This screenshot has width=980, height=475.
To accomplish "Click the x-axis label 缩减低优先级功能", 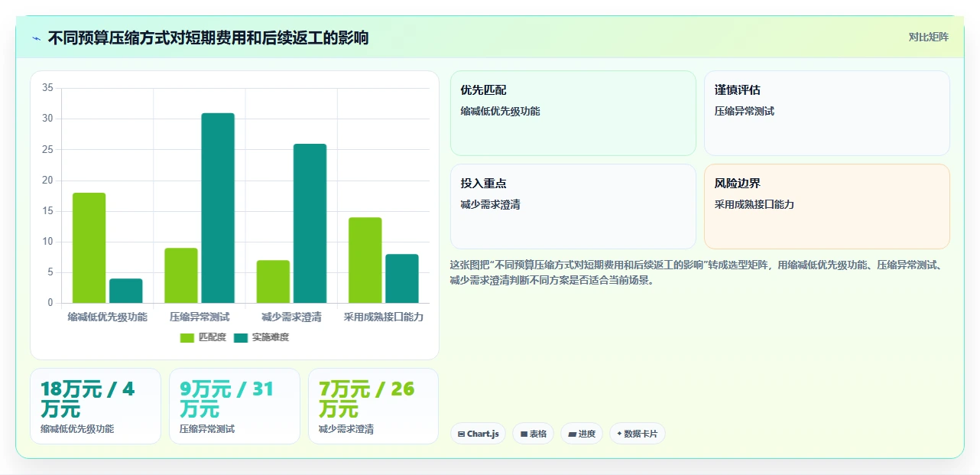I will point(108,317).
